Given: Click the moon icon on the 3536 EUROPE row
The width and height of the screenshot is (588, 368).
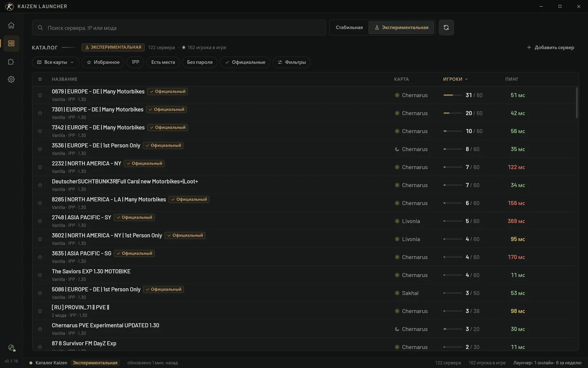Looking at the screenshot, I should click(397, 149).
